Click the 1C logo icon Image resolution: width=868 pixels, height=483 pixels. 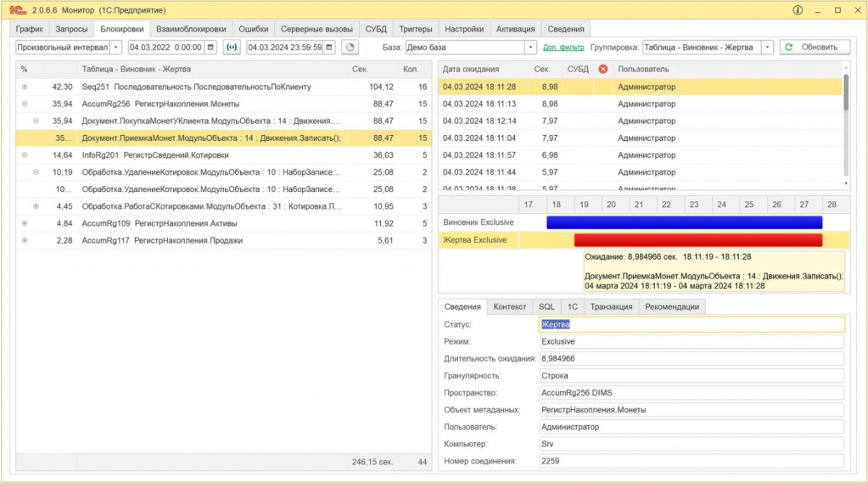click(x=17, y=10)
